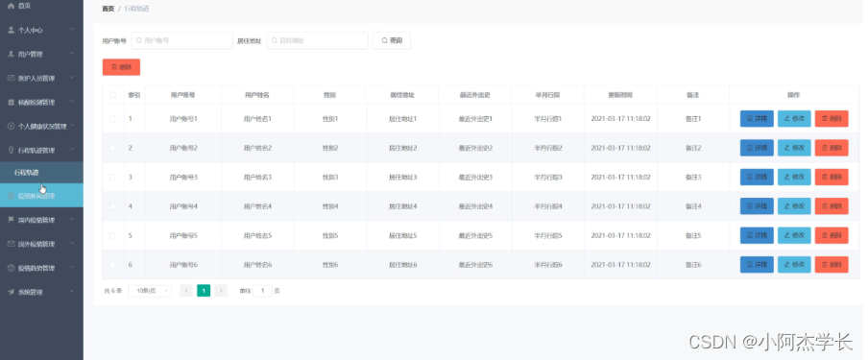Open 详情 for the 备注1 row

point(757,118)
